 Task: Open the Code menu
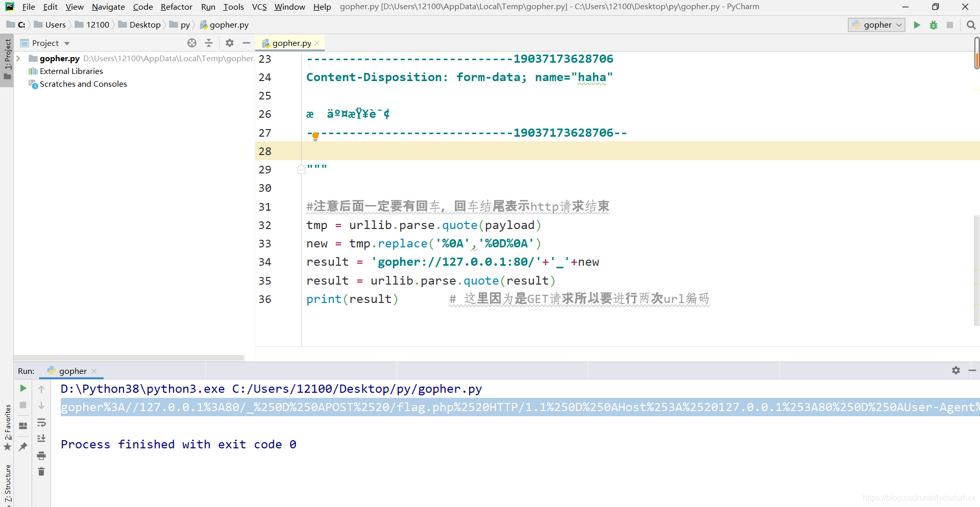point(143,7)
